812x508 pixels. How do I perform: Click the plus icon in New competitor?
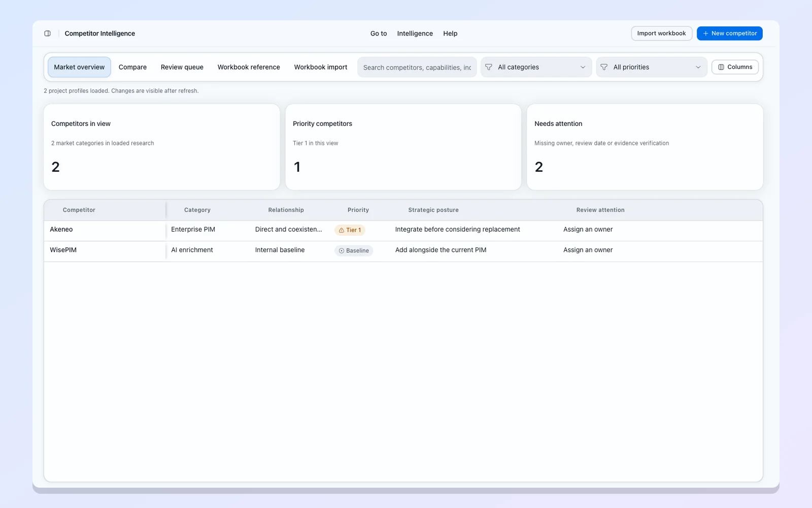pos(705,34)
